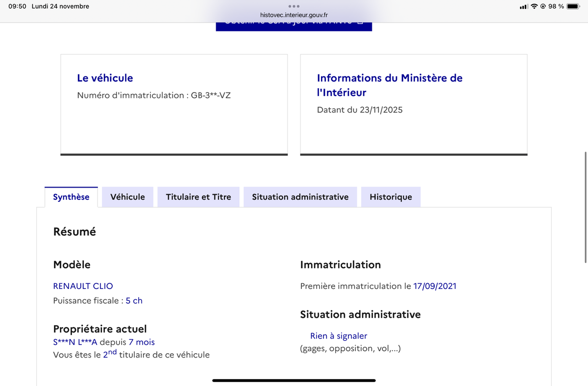The image size is (588, 386).
Task: Switch to the Véhicule tab
Action: (x=127, y=196)
